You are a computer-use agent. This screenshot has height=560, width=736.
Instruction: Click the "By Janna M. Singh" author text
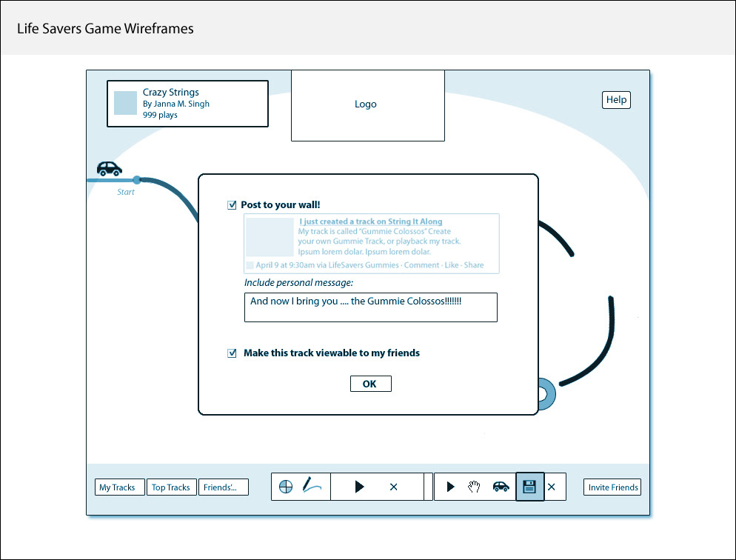pos(176,104)
